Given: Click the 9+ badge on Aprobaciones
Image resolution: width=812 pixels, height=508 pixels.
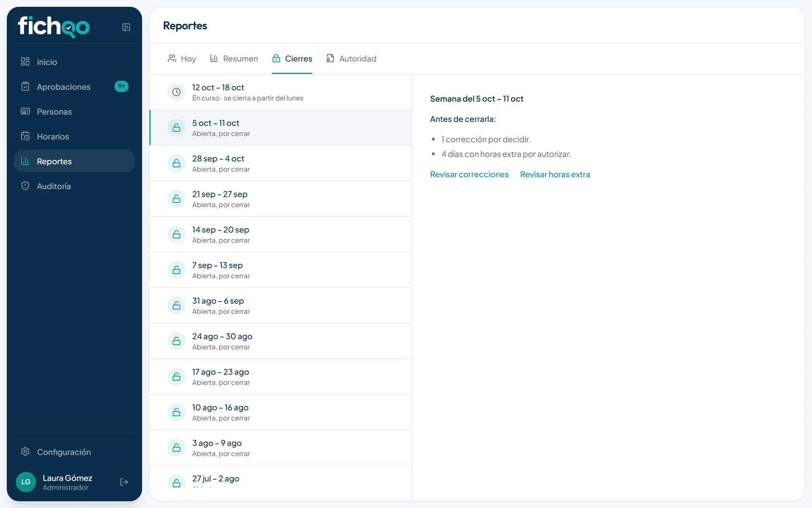Looking at the screenshot, I should [121, 86].
